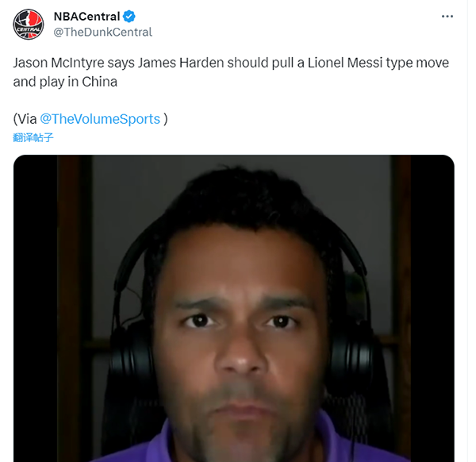This screenshot has height=462, width=476.
Task: Open the @TheDunkCentral handle link
Action: (x=103, y=33)
